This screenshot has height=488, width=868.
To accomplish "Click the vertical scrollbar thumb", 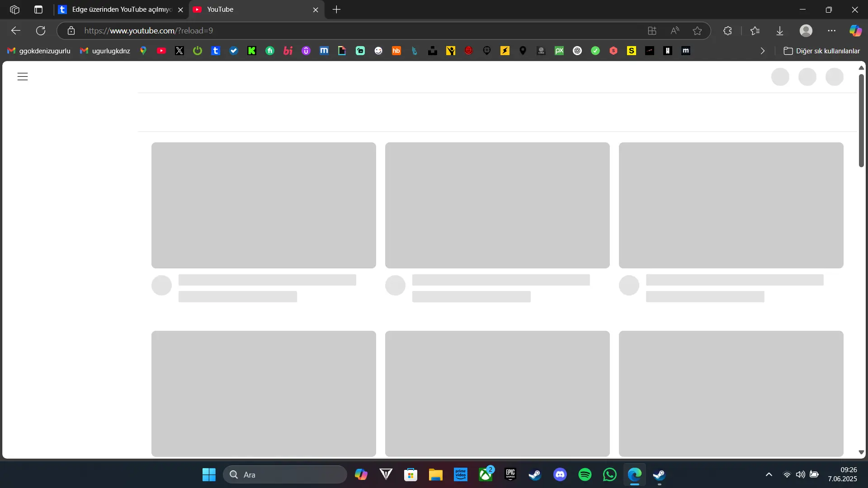I will (x=861, y=120).
